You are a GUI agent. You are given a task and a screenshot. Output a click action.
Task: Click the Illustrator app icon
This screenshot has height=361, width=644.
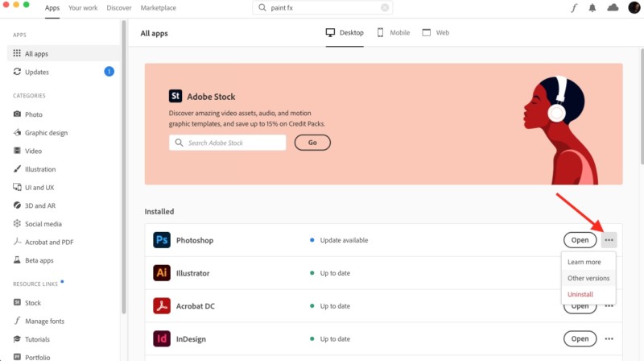[161, 273]
